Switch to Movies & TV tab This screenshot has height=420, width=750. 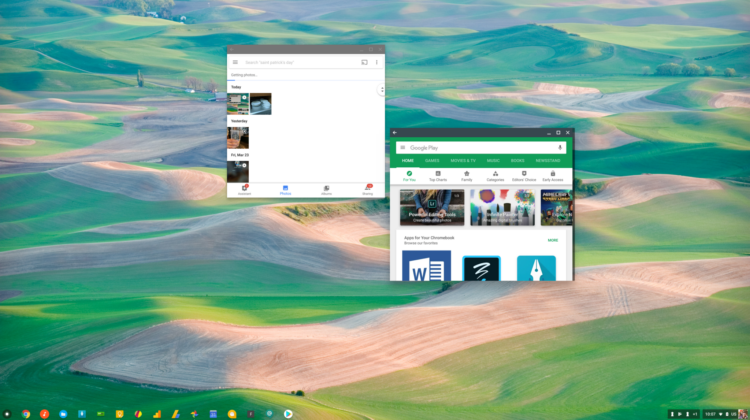pyautogui.click(x=463, y=160)
